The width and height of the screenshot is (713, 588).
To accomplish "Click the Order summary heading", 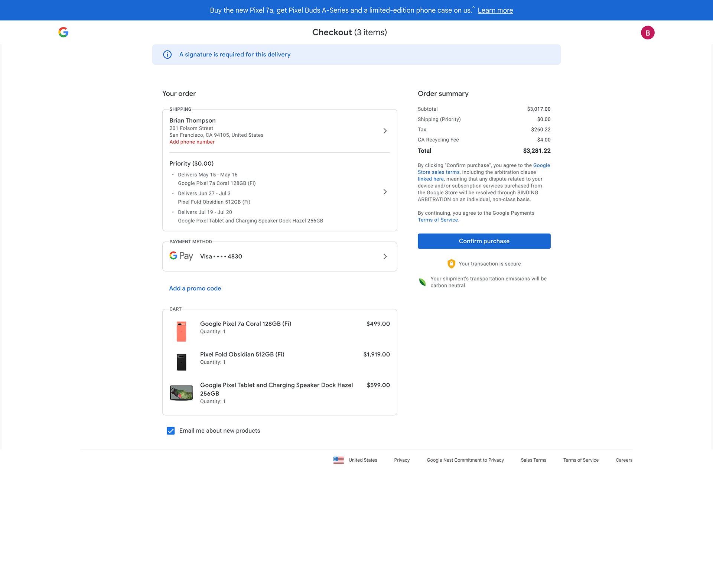I will point(443,94).
